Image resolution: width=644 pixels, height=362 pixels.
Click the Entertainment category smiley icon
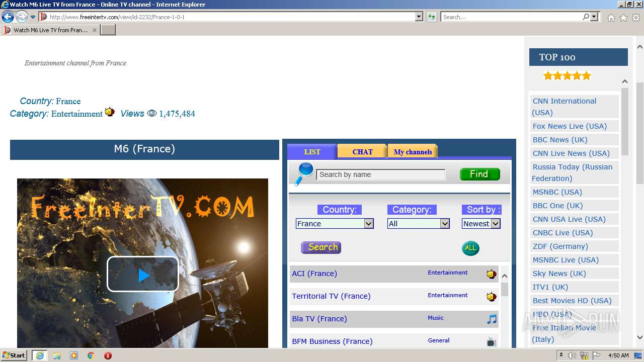coord(110,112)
